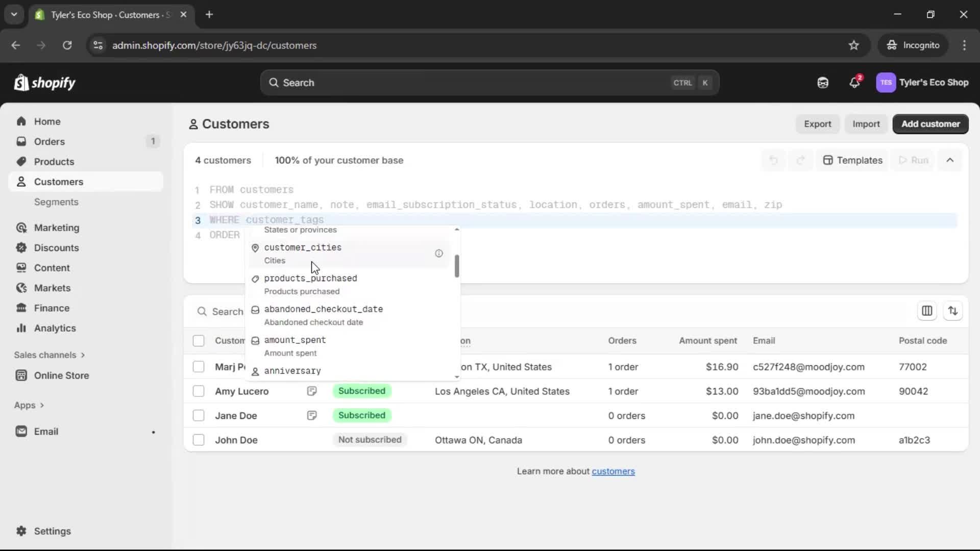Click the autocomplete list scrollbar thumb
Viewport: 980px width, 551px height.
pyautogui.click(x=457, y=266)
